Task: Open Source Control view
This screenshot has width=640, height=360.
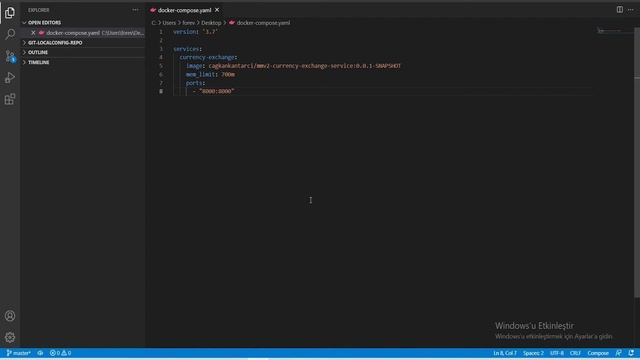Action: pos(10,56)
